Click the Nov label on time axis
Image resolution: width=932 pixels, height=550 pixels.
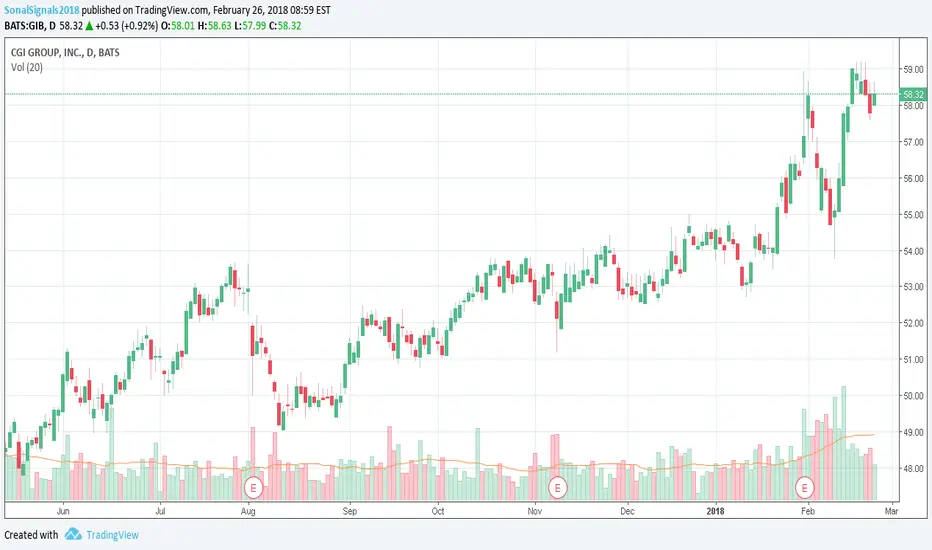[535, 511]
